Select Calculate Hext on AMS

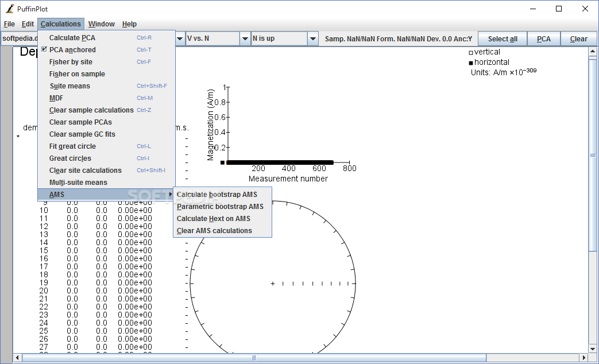click(222, 219)
